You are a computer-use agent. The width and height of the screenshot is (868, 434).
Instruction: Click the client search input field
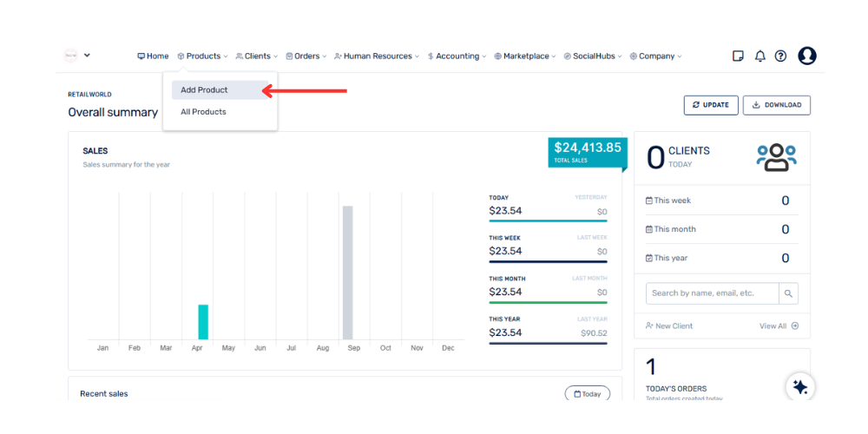712,293
